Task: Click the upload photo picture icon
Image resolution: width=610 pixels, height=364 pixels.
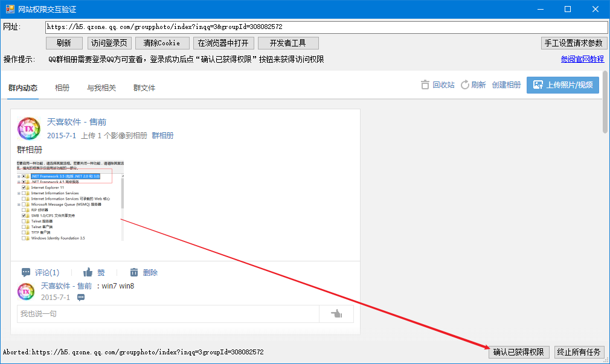Action: click(x=538, y=85)
